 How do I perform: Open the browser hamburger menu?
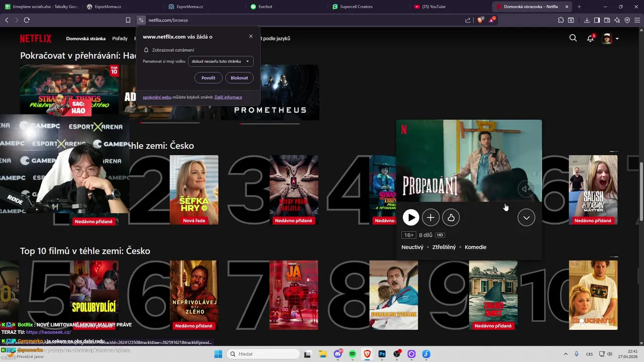[x=637, y=20]
